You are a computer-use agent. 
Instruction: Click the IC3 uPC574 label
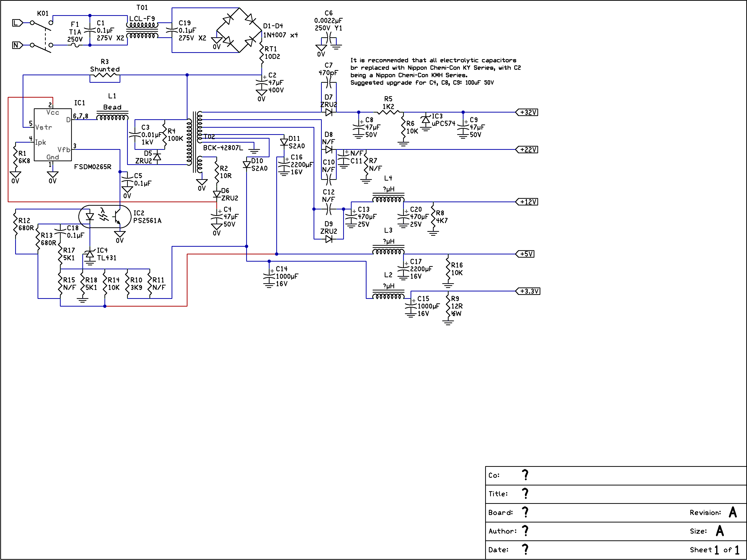pyautogui.click(x=443, y=120)
